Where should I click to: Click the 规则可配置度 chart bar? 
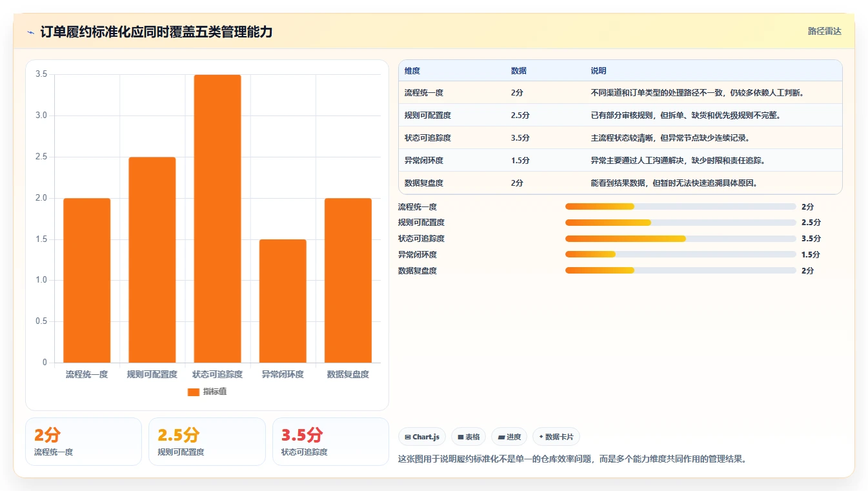pos(152,259)
